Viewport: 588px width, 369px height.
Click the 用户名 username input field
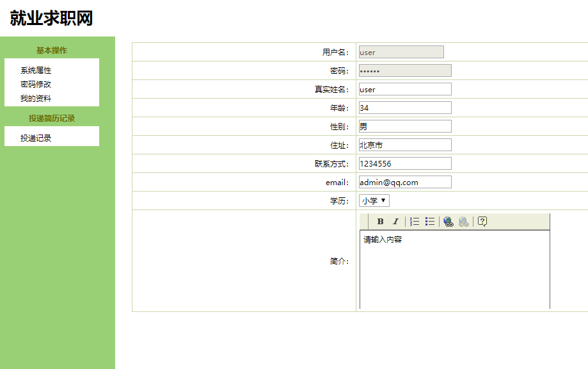tap(401, 52)
